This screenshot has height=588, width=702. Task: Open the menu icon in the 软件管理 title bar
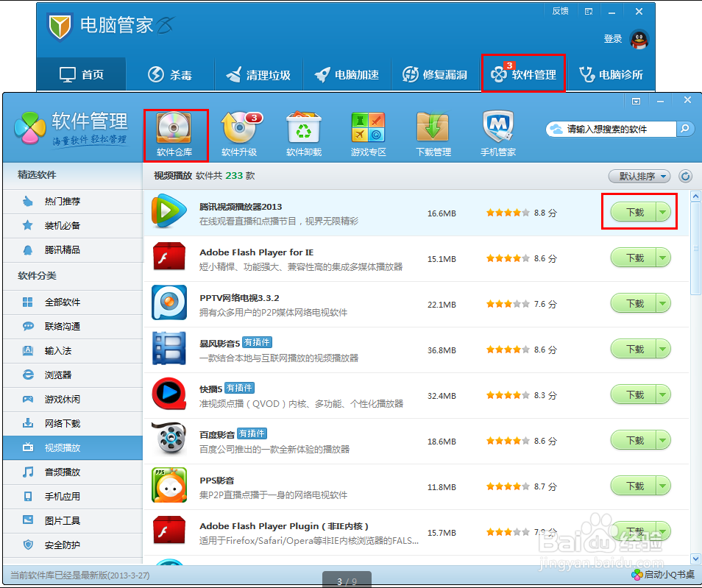click(636, 102)
